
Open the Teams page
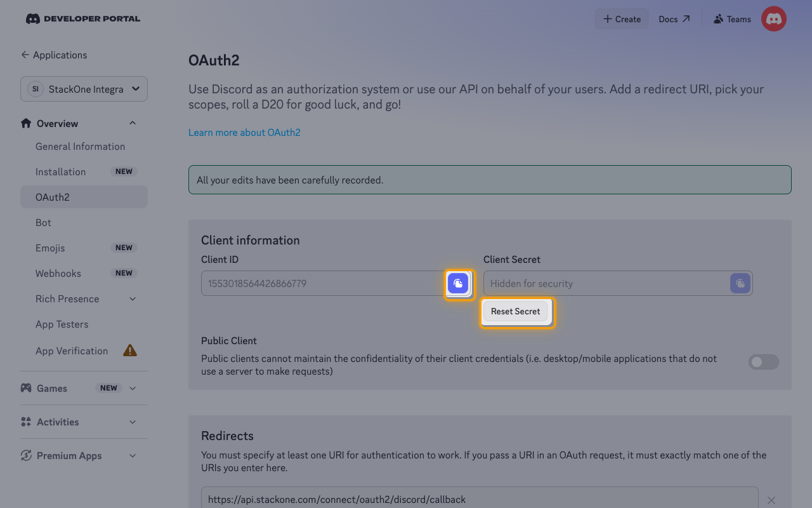[x=732, y=19]
